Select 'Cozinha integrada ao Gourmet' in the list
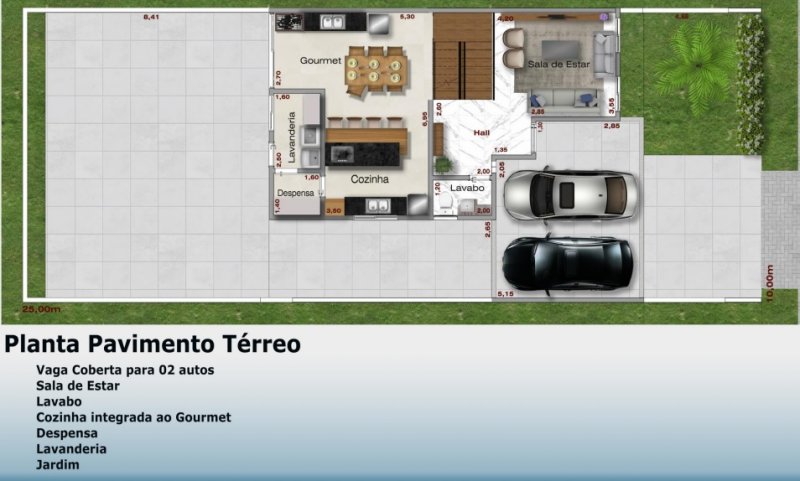The width and height of the screenshot is (800, 481). click(x=133, y=417)
